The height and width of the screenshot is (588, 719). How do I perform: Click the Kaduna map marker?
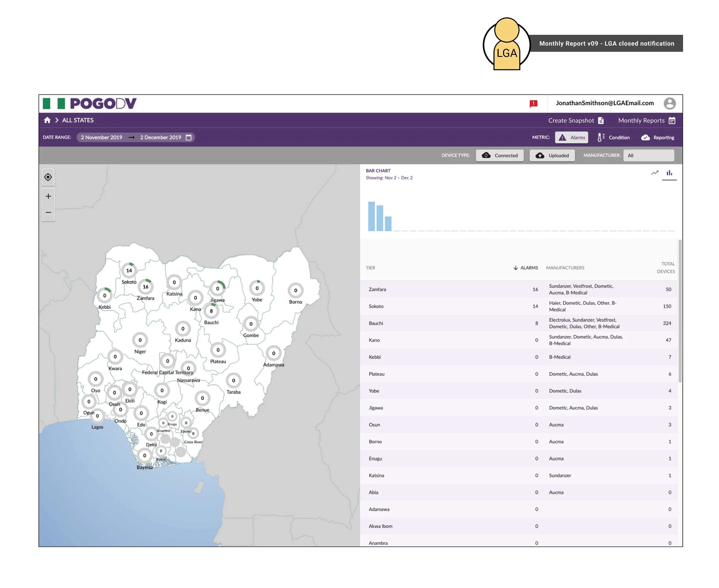coord(183,328)
